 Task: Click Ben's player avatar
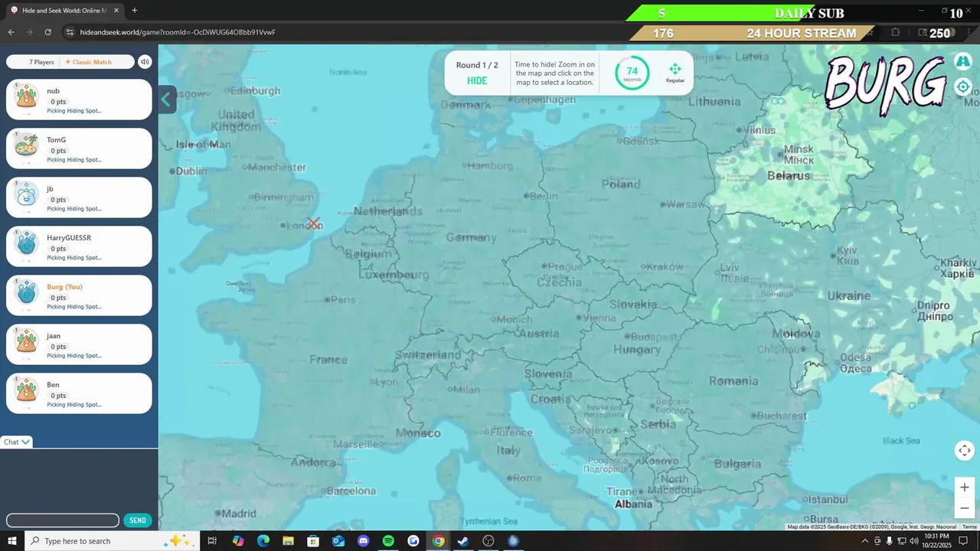(27, 390)
